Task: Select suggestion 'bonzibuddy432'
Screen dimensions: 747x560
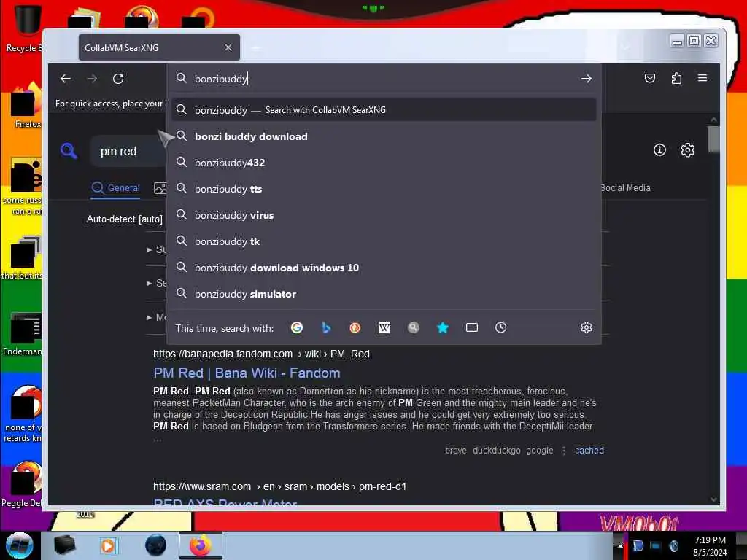Action: tap(384, 163)
